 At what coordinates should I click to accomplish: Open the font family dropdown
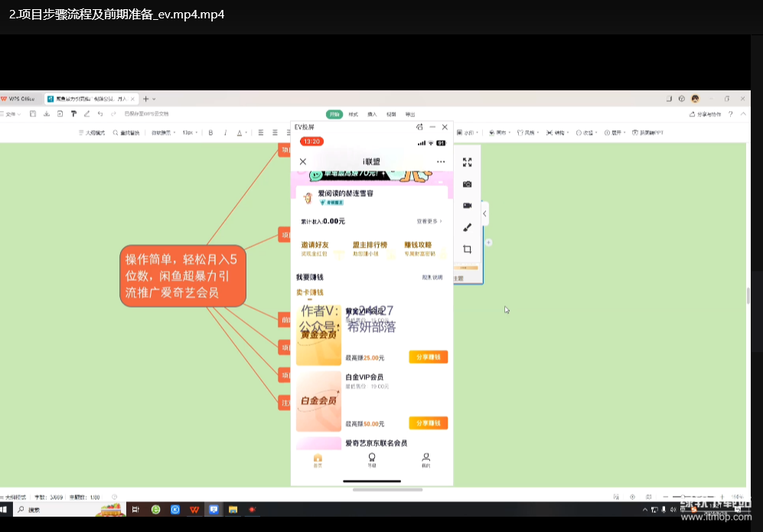tap(164, 132)
